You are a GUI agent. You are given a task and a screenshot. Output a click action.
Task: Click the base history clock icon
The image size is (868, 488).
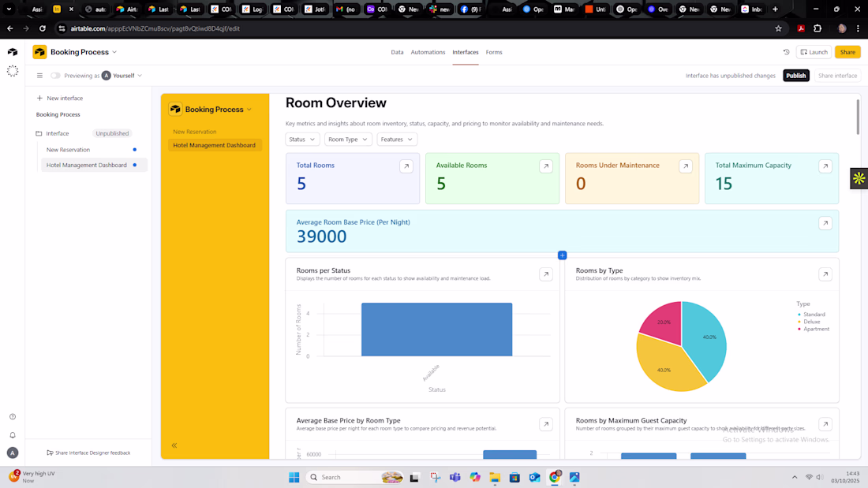pos(786,52)
